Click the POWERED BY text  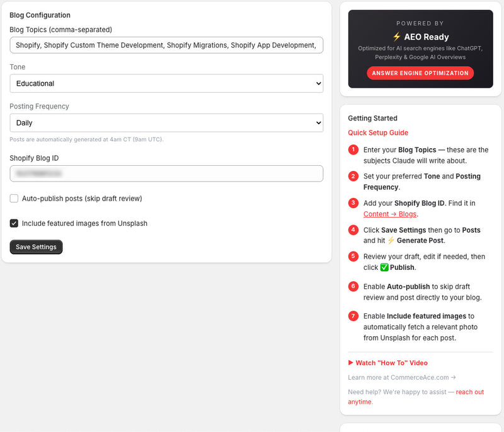coord(420,23)
